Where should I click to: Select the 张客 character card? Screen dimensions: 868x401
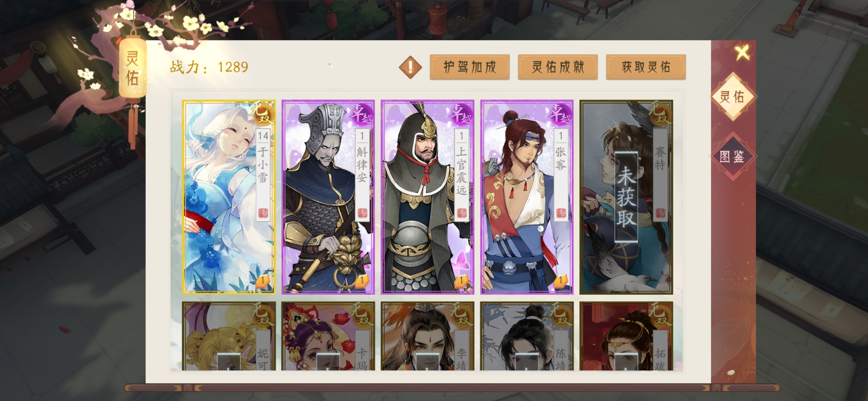pyautogui.click(x=527, y=197)
